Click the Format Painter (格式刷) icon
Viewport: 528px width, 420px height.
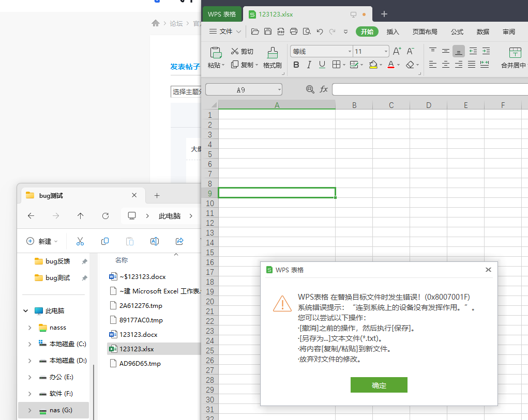272,53
